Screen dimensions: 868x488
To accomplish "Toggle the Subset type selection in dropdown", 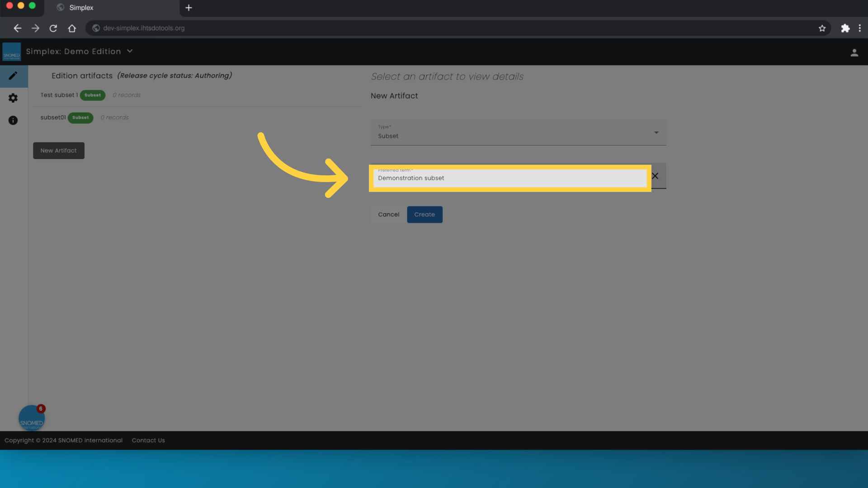I will tap(656, 132).
